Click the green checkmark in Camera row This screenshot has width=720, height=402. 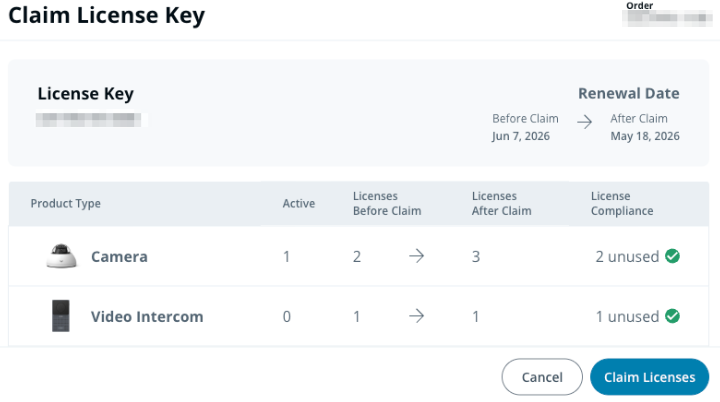pos(673,256)
